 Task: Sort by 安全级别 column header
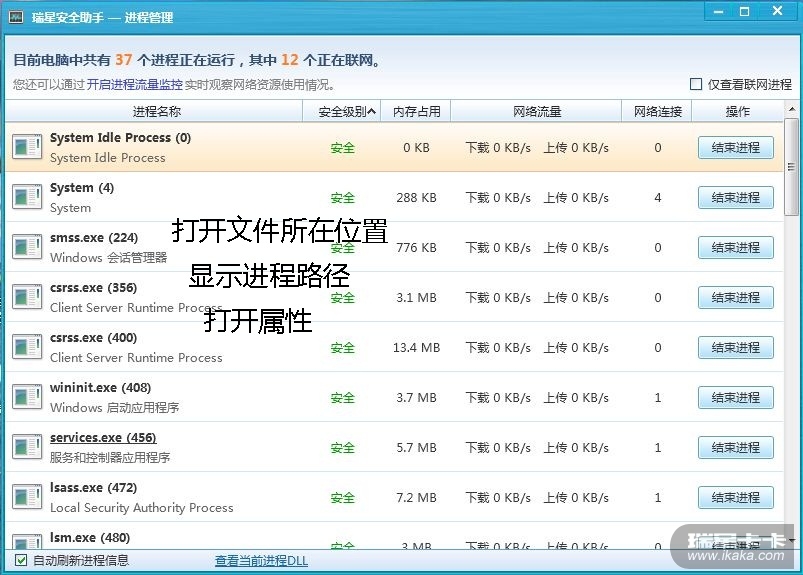tap(342, 111)
